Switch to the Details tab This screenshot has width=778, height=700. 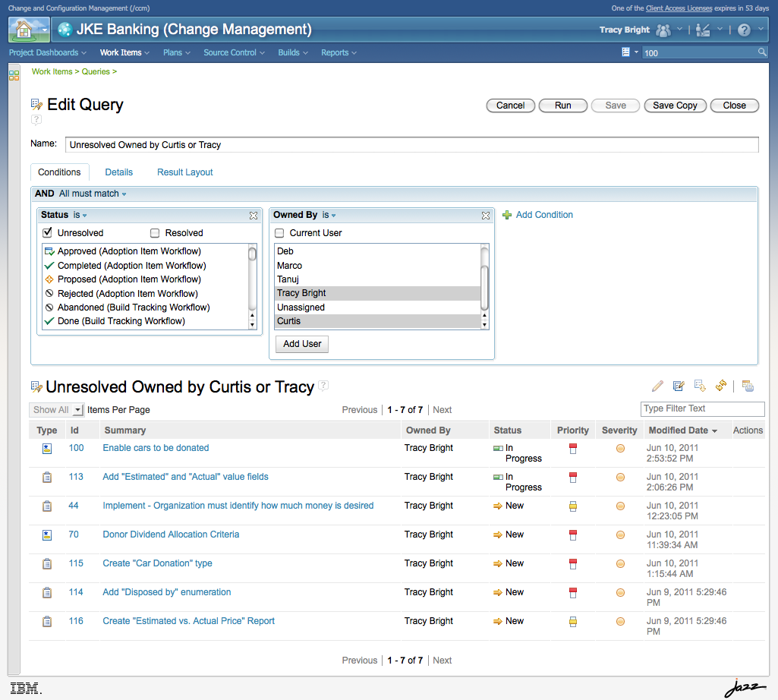tap(118, 172)
